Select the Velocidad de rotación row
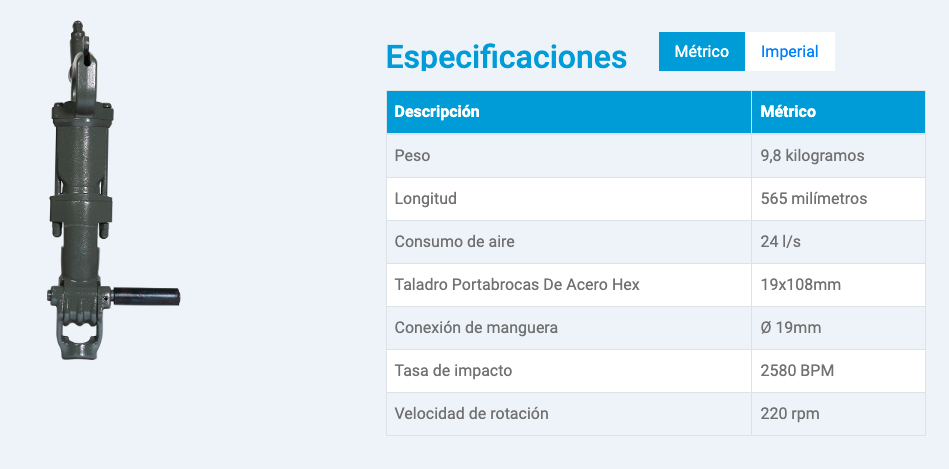This screenshot has width=949, height=469. pos(656,413)
